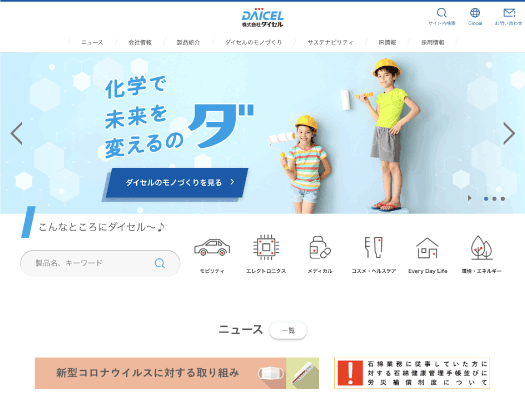Open the 新型コロナウイルスに対する取り組み banner
This screenshot has height=400, width=525.
coord(177,373)
